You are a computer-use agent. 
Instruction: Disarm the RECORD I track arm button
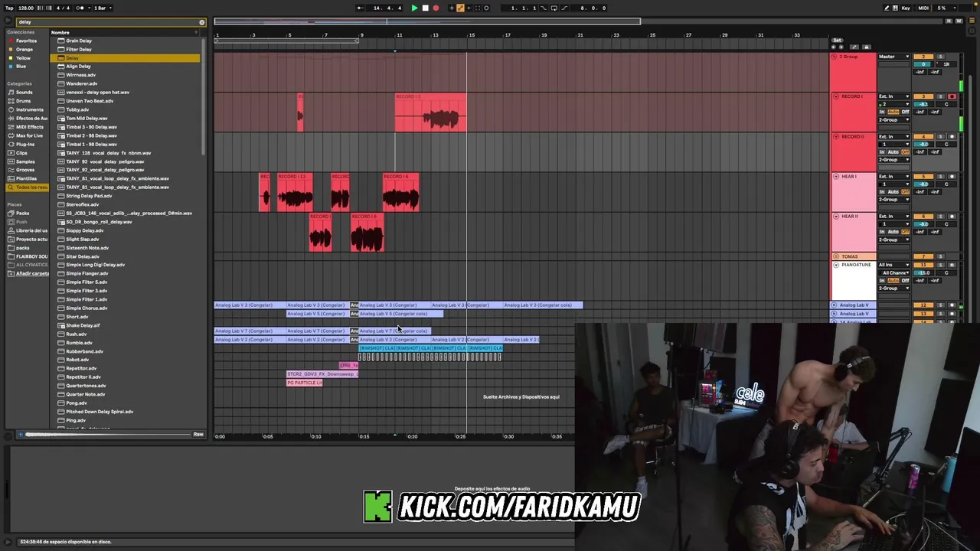pos(952,96)
